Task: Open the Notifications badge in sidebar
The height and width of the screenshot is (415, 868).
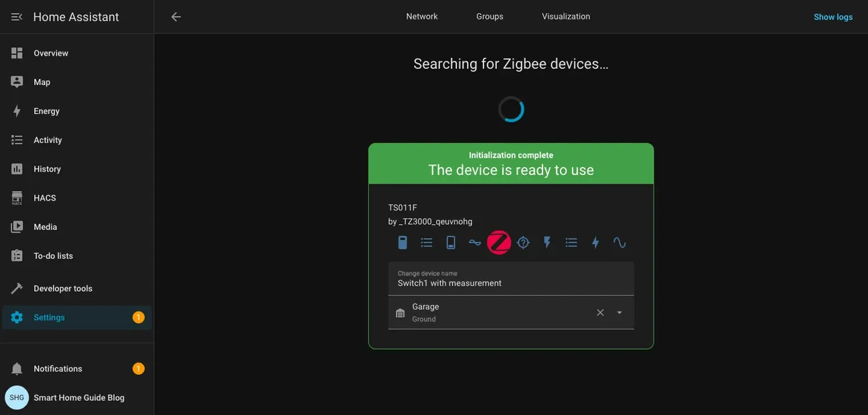Action: click(x=137, y=367)
